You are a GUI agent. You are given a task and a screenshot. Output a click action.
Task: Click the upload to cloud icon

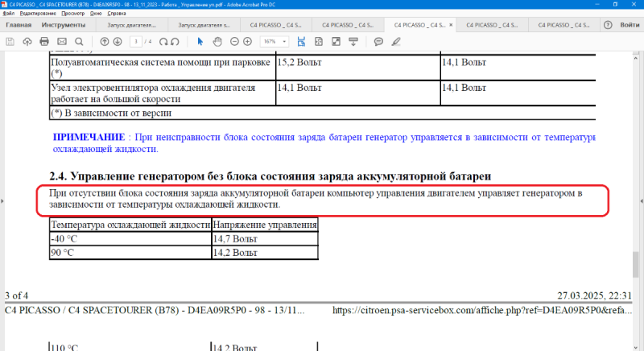click(x=28, y=41)
